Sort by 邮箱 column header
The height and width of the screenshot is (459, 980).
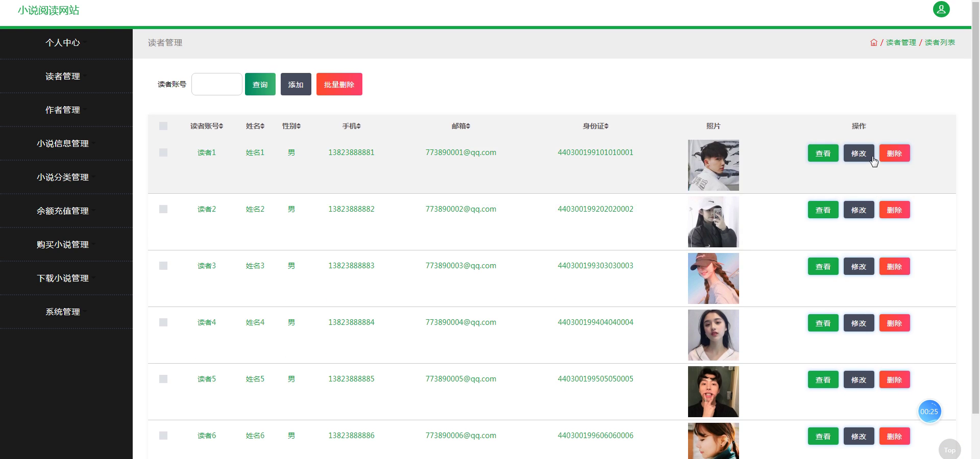[461, 126]
